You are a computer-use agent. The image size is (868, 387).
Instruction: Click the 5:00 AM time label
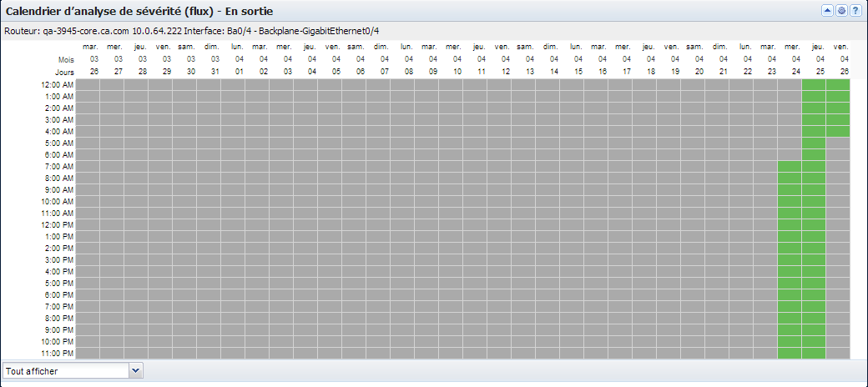click(x=58, y=143)
